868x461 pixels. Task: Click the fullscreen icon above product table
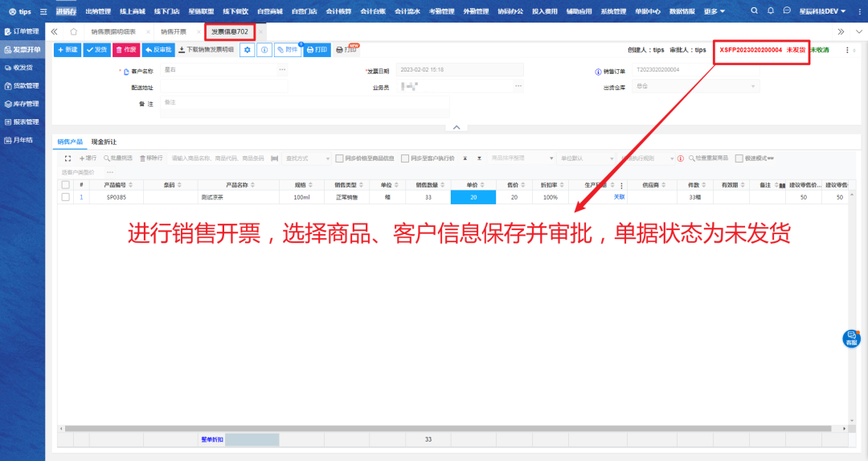pyautogui.click(x=68, y=158)
